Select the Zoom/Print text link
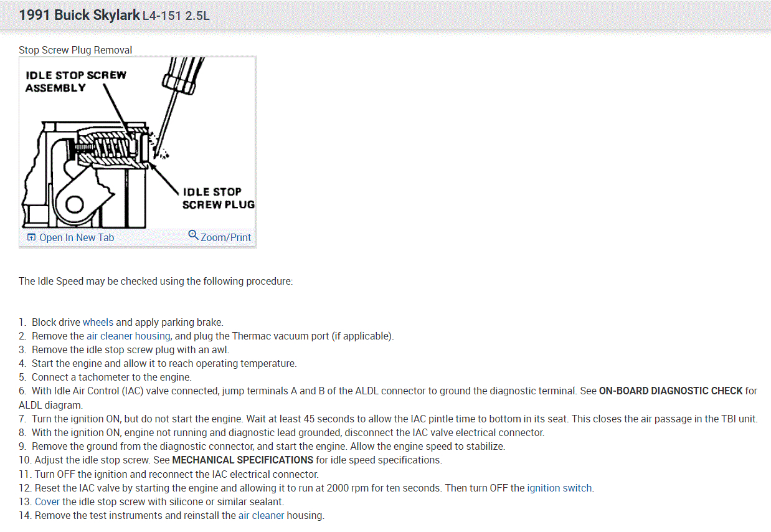The height and width of the screenshot is (532, 771). 225,237
